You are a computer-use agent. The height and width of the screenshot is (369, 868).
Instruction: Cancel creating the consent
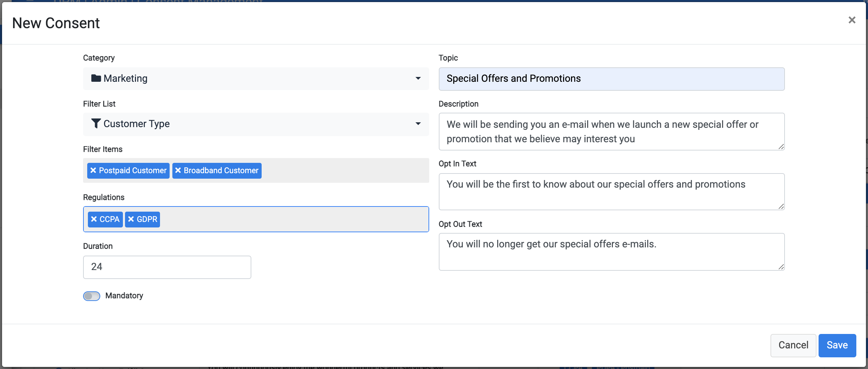(793, 345)
